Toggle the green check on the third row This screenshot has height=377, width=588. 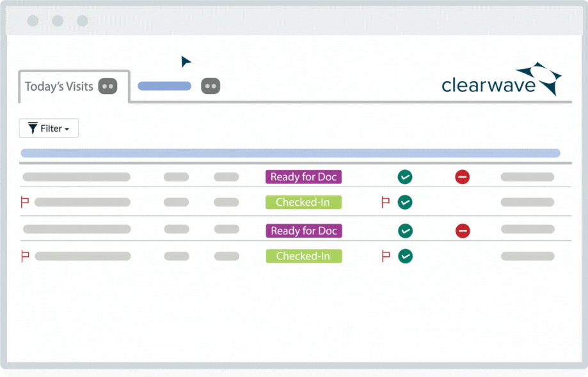point(405,231)
